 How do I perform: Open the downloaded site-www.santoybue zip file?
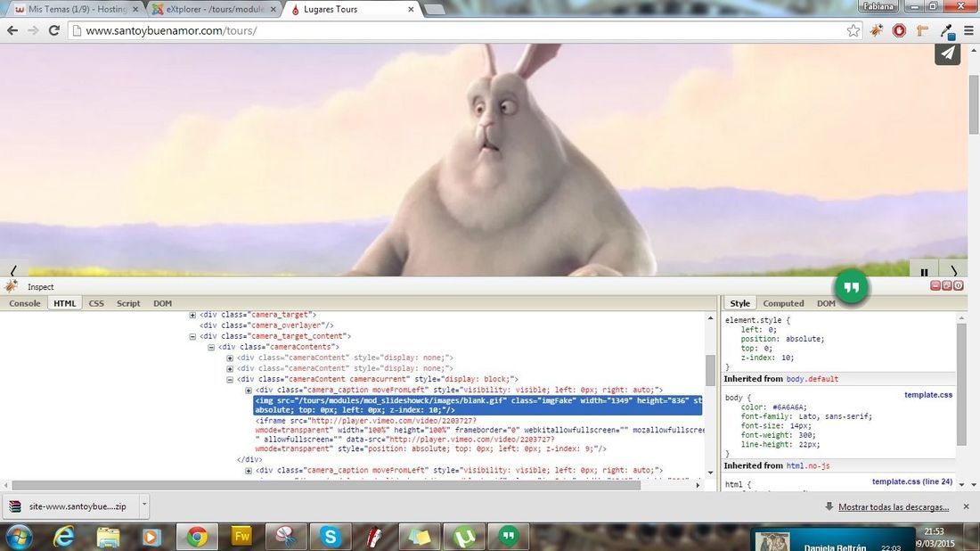tap(70, 506)
